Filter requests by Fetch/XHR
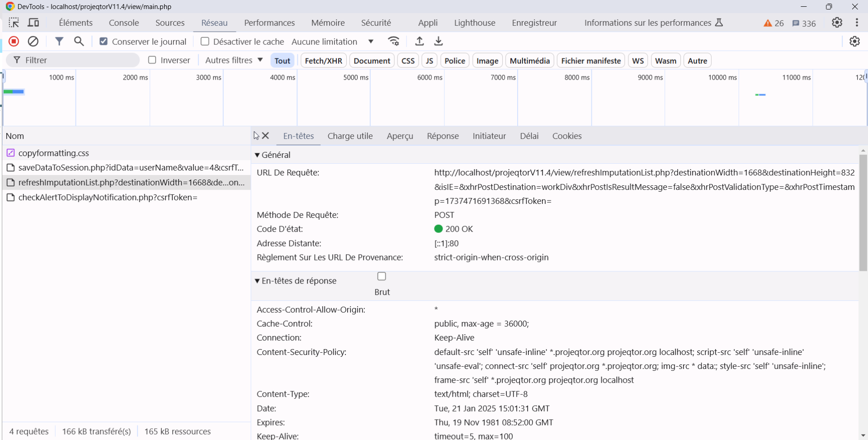868x440 pixels. coord(323,61)
